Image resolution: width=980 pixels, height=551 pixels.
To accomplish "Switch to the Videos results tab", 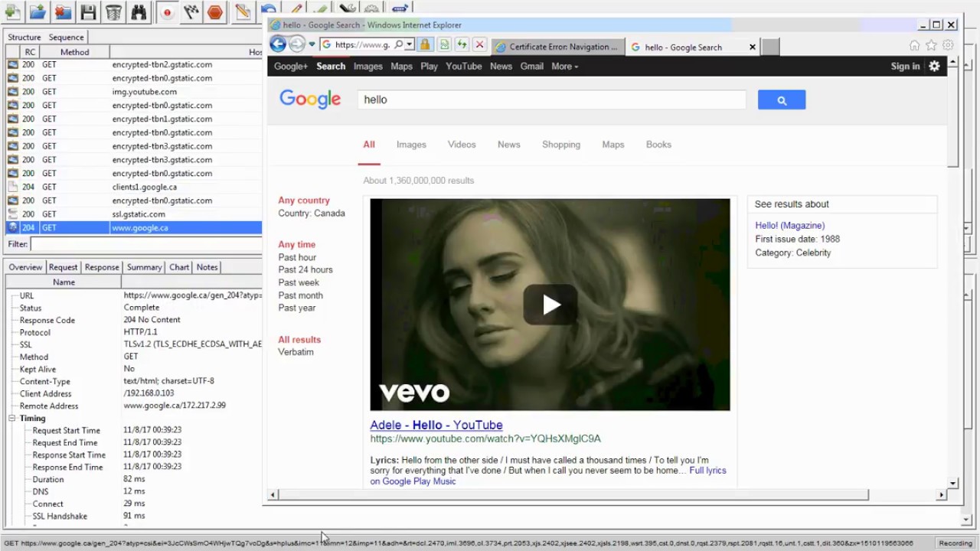I will point(462,145).
